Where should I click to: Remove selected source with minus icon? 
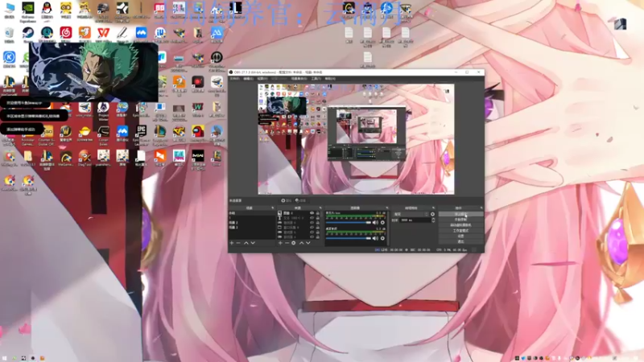287,243
